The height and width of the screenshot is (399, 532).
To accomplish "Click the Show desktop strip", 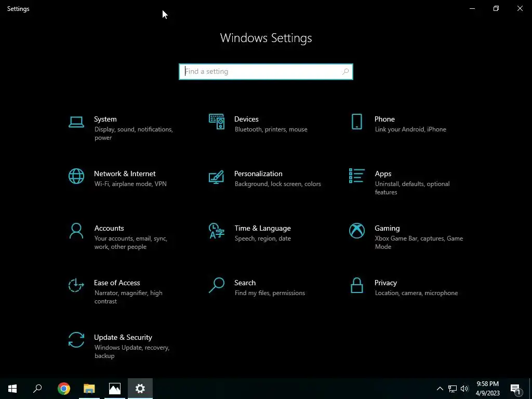I will pos(530,389).
